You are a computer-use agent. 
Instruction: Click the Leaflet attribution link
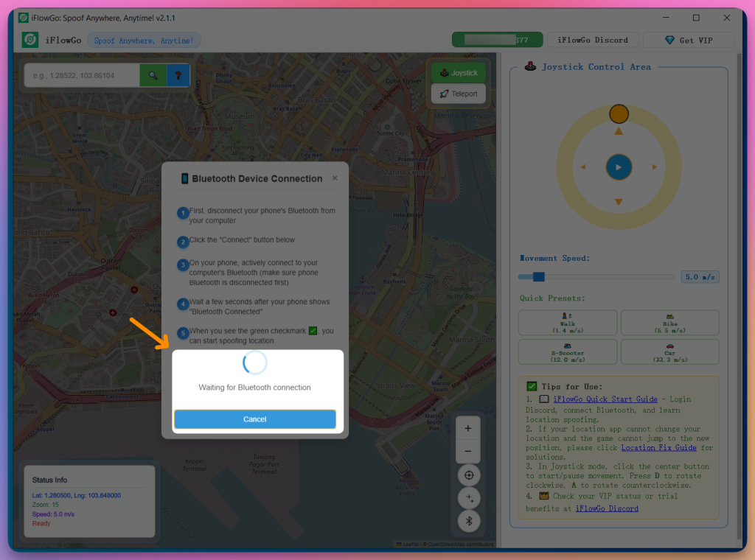tap(410, 544)
